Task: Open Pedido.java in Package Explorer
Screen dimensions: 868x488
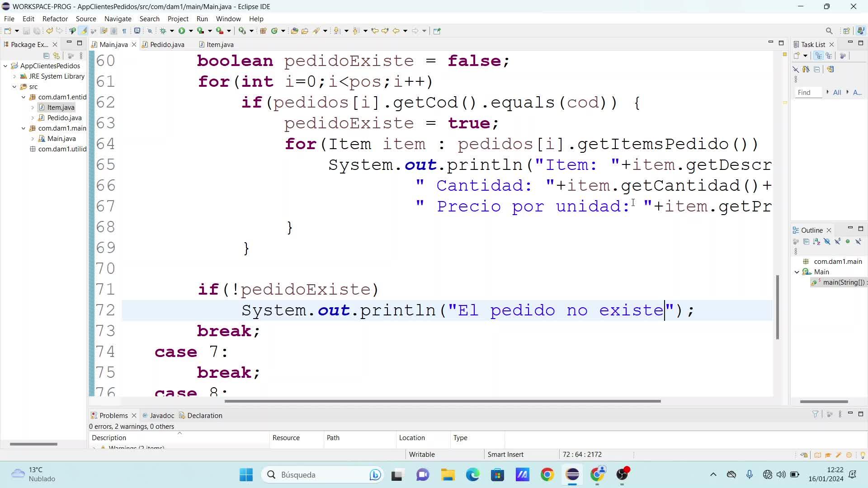Action: 64,118
